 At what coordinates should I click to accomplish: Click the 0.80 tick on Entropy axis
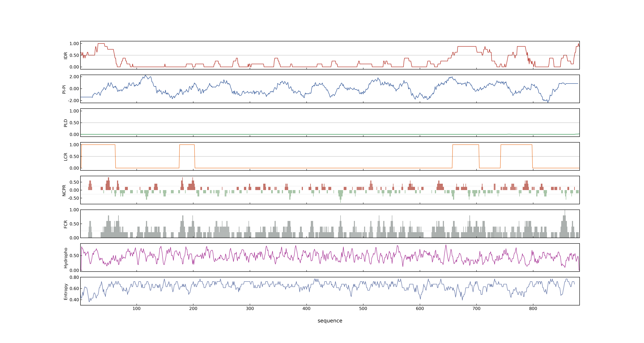tap(74, 277)
